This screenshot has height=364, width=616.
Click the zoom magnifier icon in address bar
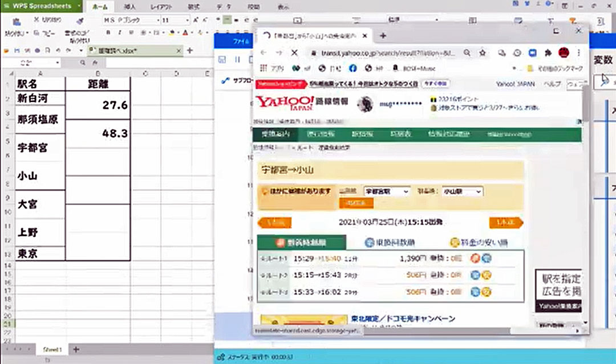coord(467,52)
